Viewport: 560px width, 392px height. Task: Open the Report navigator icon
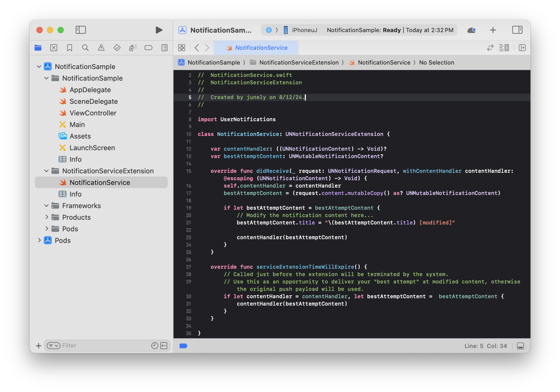coord(165,48)
